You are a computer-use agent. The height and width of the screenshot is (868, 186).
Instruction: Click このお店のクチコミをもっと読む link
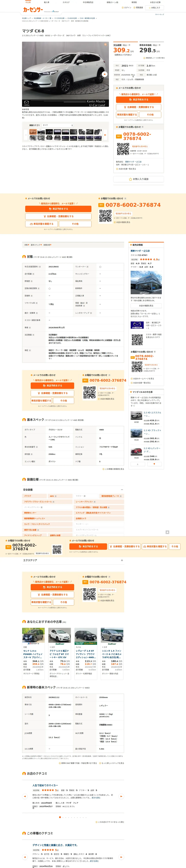point(110,822)
